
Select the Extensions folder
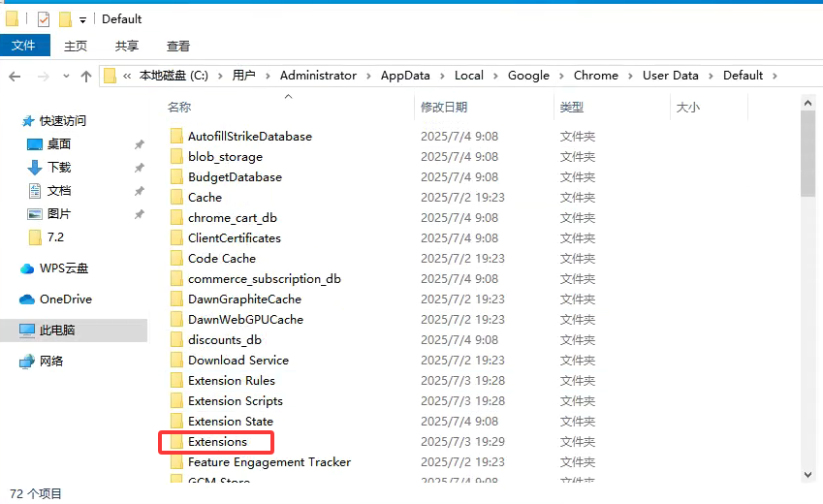[x=217, y=442]
